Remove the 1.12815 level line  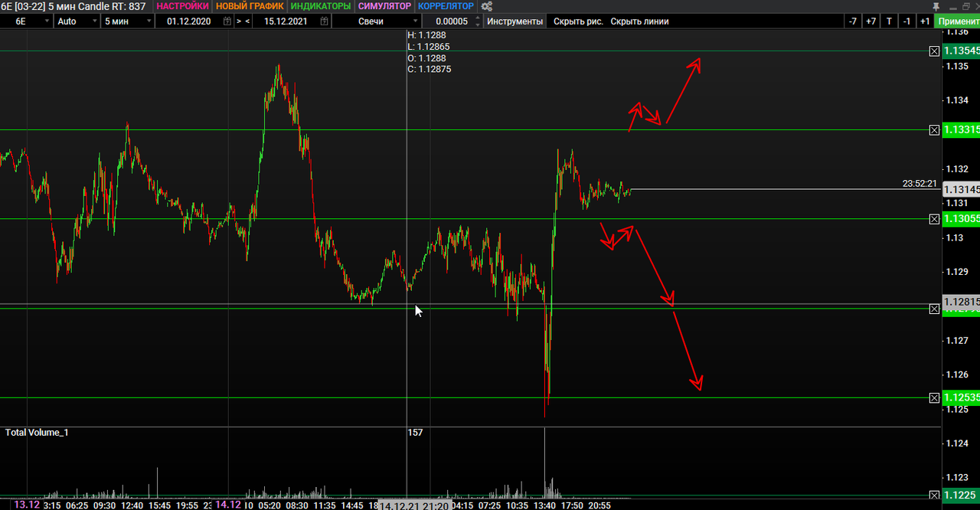934,309
